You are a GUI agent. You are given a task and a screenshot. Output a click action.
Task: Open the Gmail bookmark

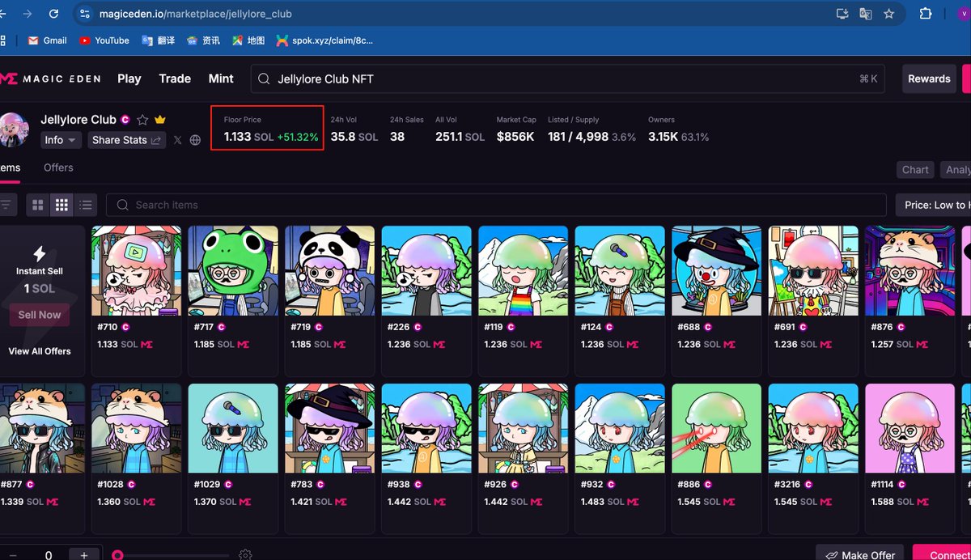pos(47,40)
